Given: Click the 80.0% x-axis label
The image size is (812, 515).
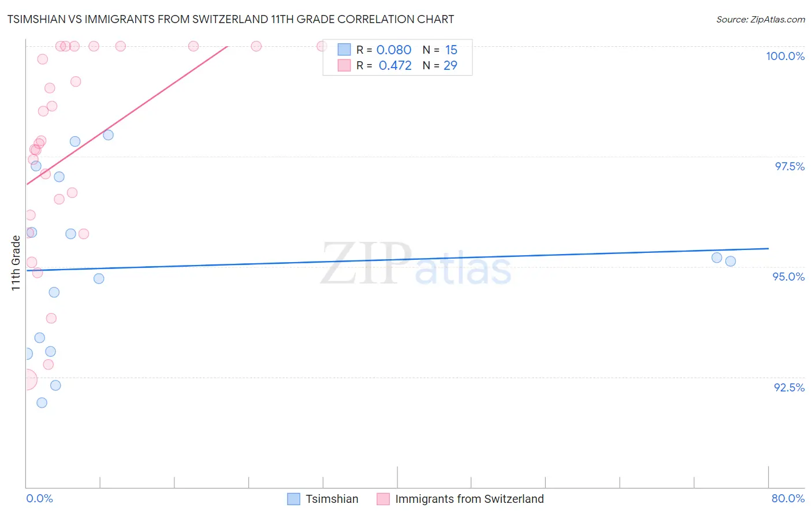Looking at the screenshot, I should pos(788,498).
